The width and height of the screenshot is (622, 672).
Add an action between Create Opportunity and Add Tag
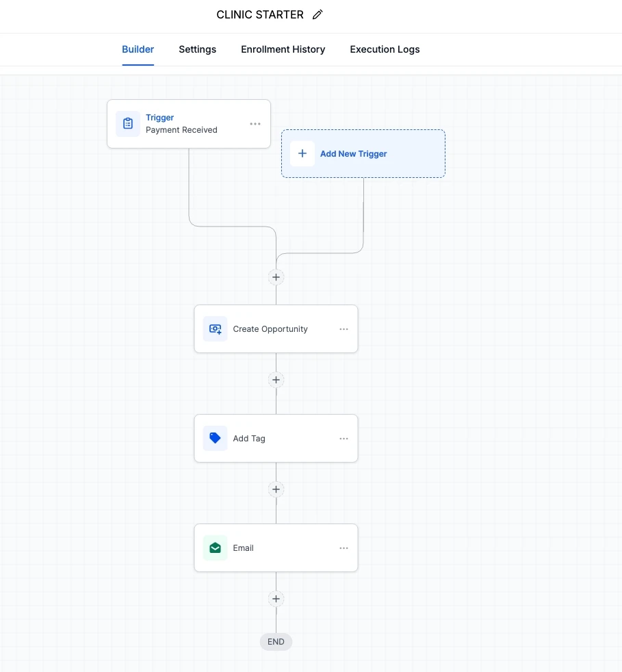point(276,380)
